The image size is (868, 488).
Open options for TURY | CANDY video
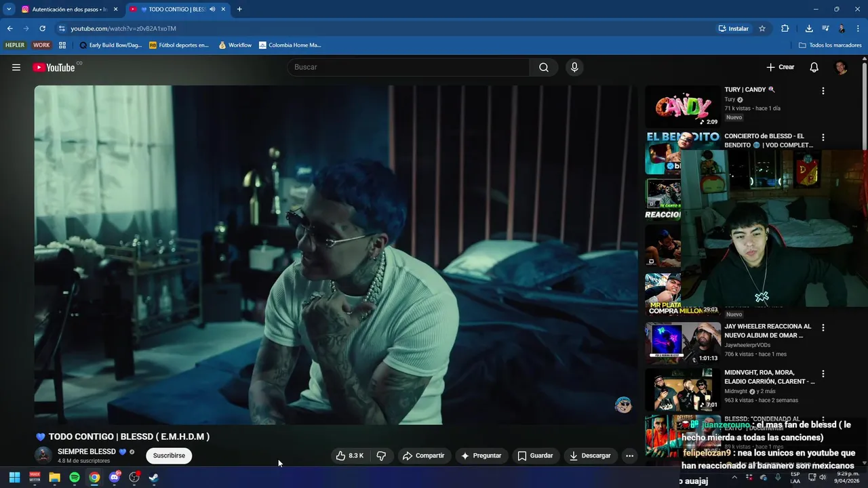coord(823,91)
